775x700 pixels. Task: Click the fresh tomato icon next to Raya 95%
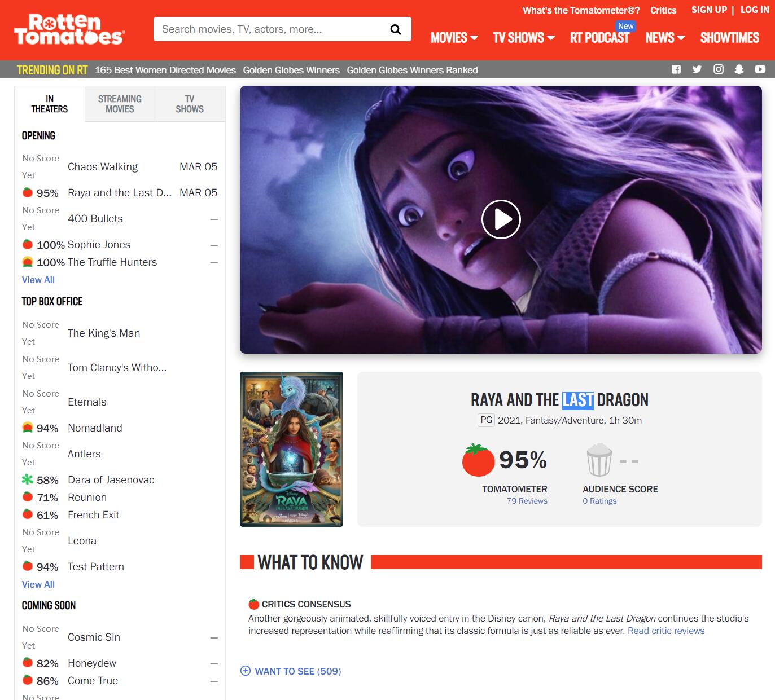pyautogui.click(x=28, y=192)
